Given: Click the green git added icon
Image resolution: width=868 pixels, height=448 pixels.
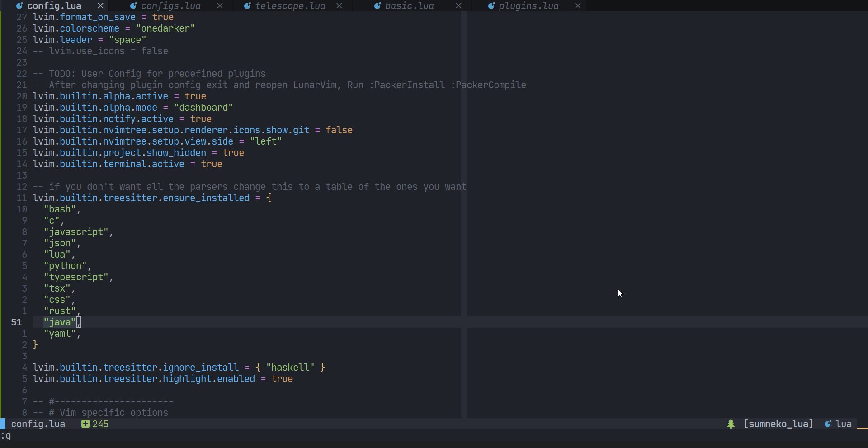Looking at the screenshot, I should 85,424.
